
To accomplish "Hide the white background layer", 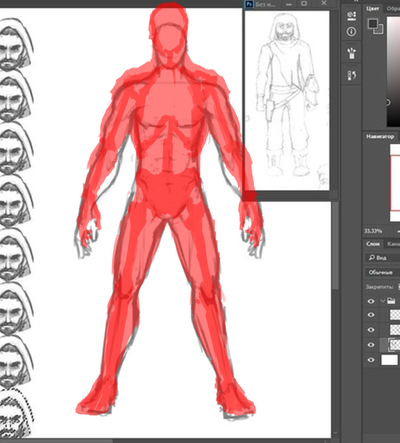I will coord(371,360).
